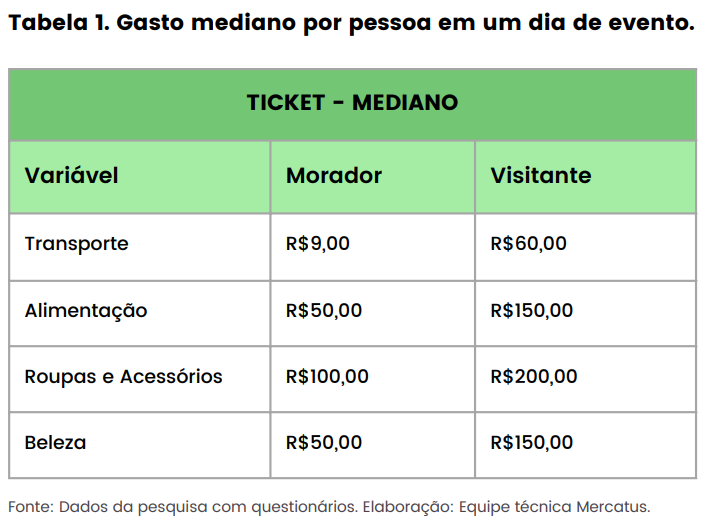Click Alimentação's Visitante value R$150,00
This screenshot has height=525, width=707.
coord(532,311)
